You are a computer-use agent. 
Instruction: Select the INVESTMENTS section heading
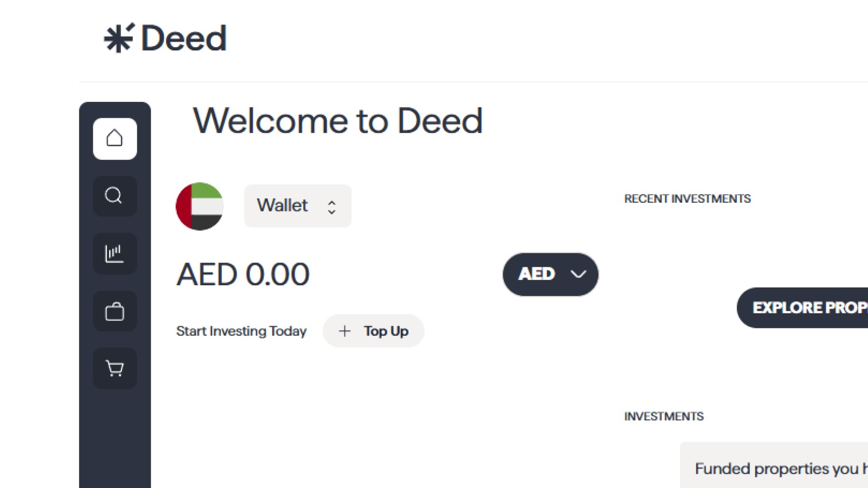coord(664,416)
